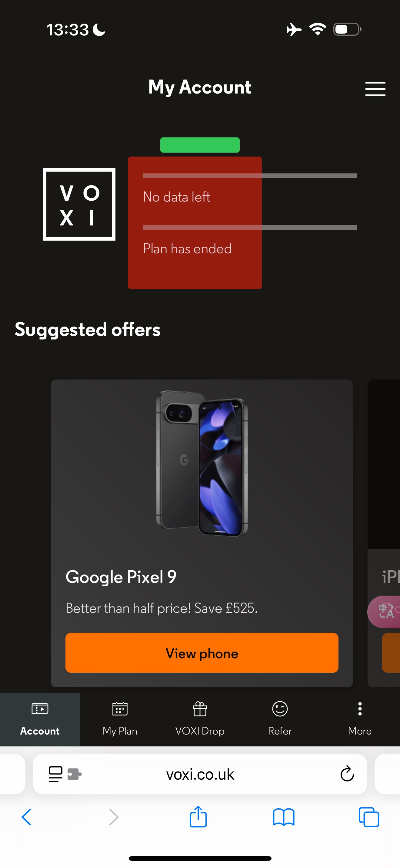Click the No data left progress bar
The image size is (400, 868).
pyautogui.click(x=250, y=176)
